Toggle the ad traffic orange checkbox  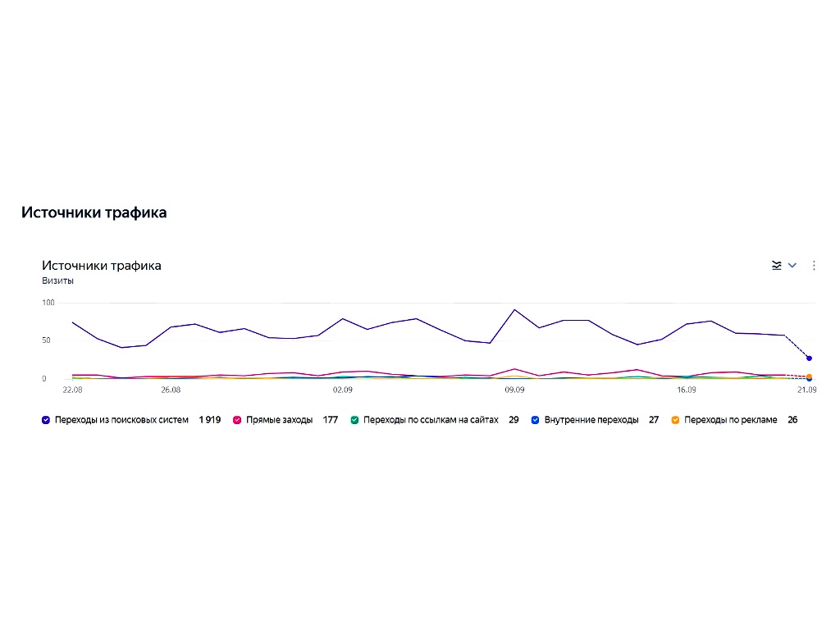coord(676,420)
